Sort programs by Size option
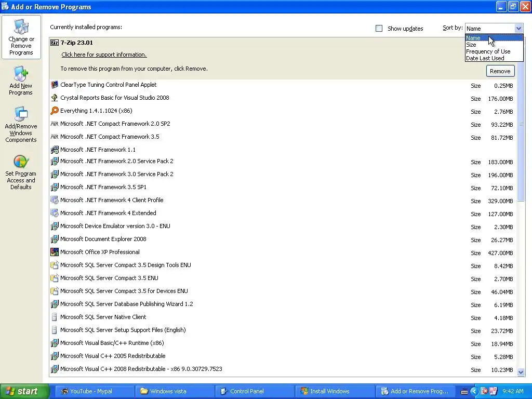The width and height of the screenshot is (532, 399). [x=494, y=45]
